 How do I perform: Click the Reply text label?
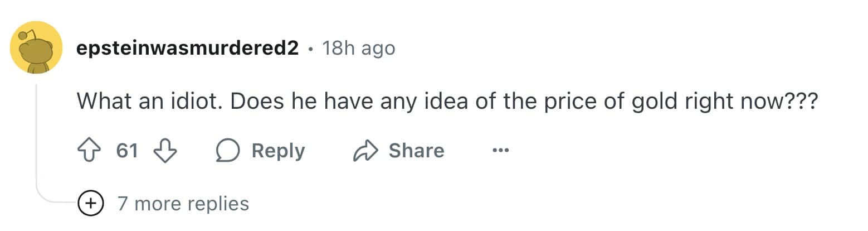(278, 151)
